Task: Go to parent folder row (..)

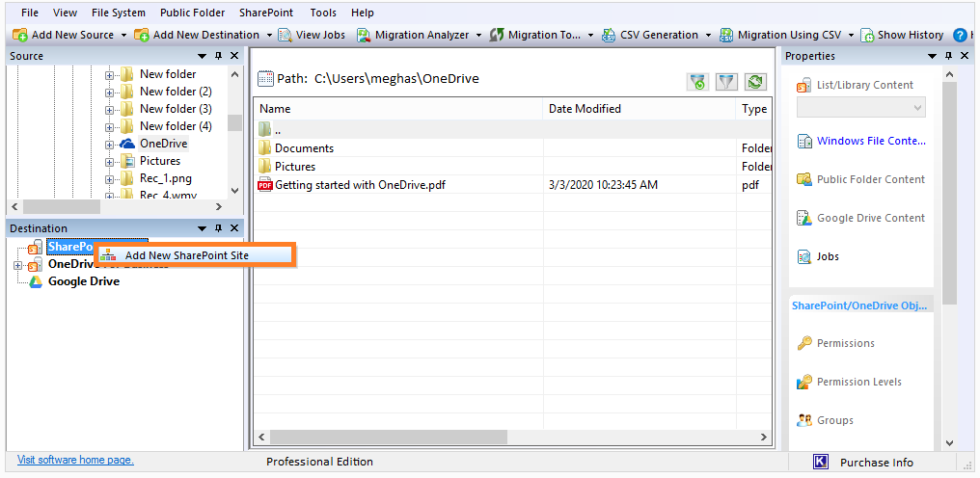Action: [512, 129]
